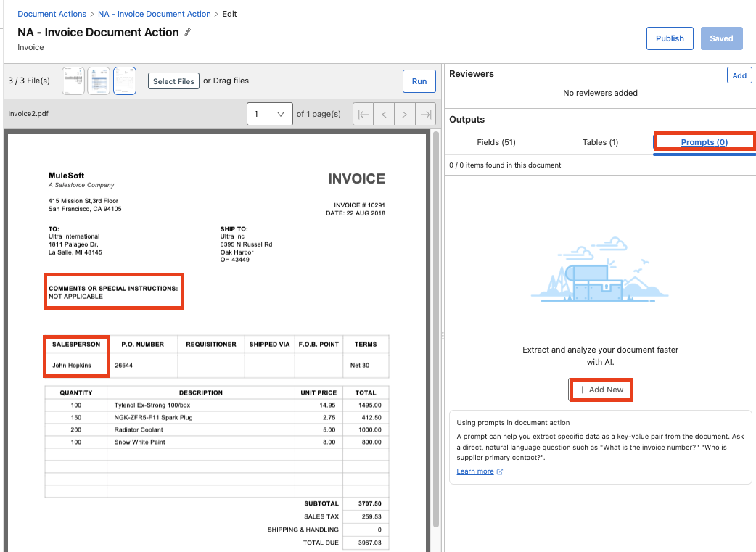Click the "NGK-ZFR5-F11 Spark Plug" description
The image size is (756, 552).
coord(153,418)
